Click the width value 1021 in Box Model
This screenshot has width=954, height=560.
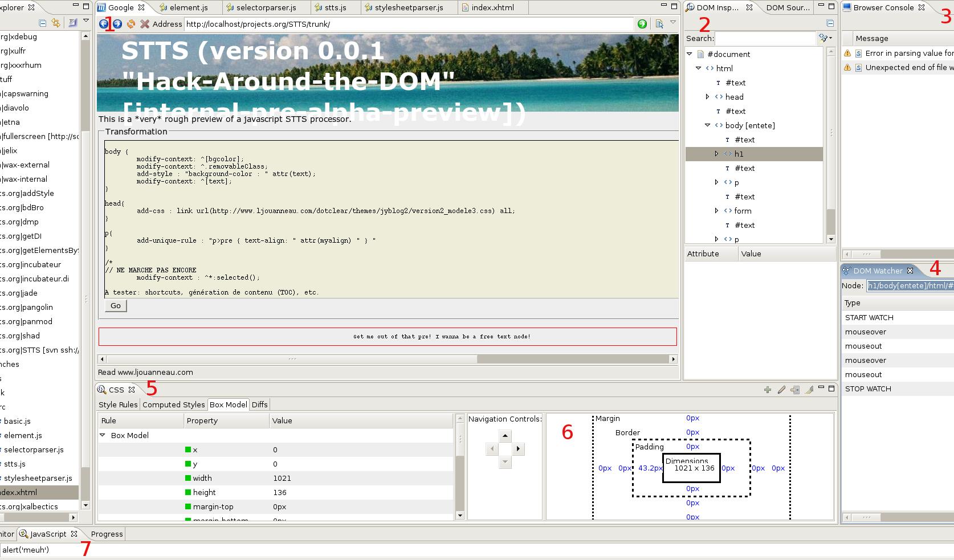click(282, 478)
